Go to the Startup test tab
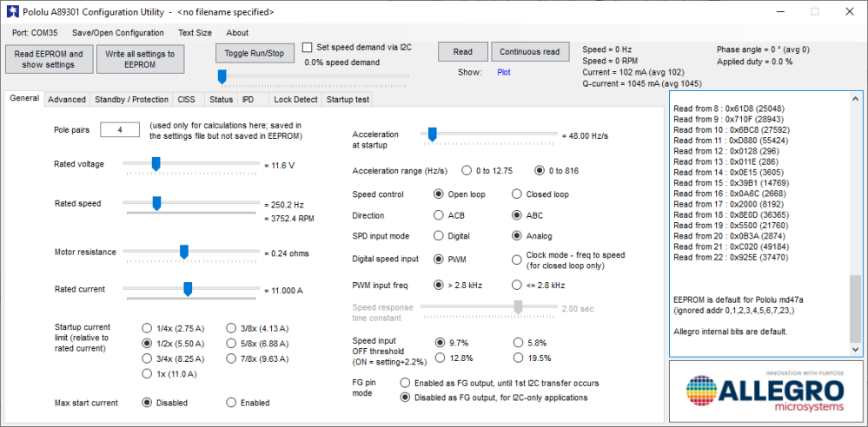 tap(348, 100)
